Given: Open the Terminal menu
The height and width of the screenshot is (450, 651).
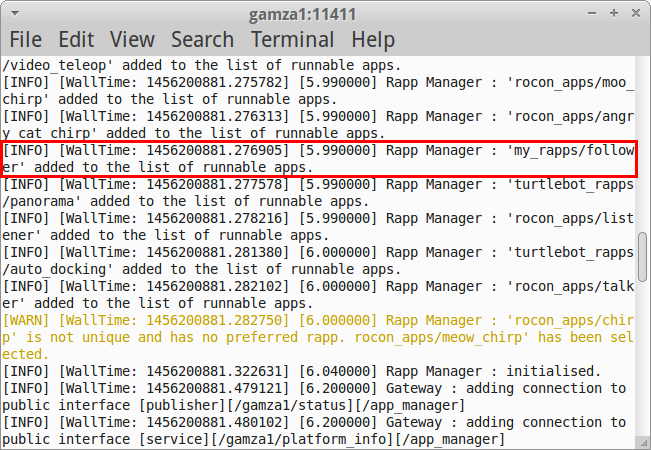Looking at the screenshot, I should click(x=292, y=40).
